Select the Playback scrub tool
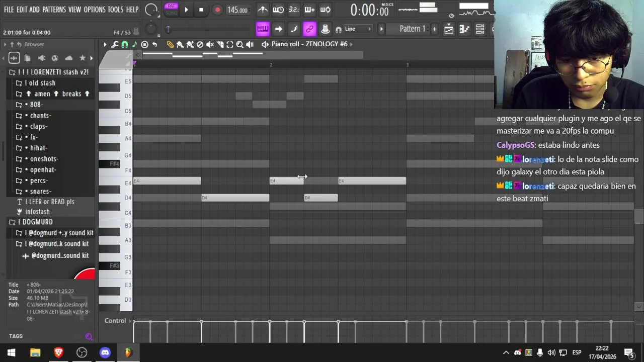This screenshot has width=644, height=362. (x=250, y=44)
